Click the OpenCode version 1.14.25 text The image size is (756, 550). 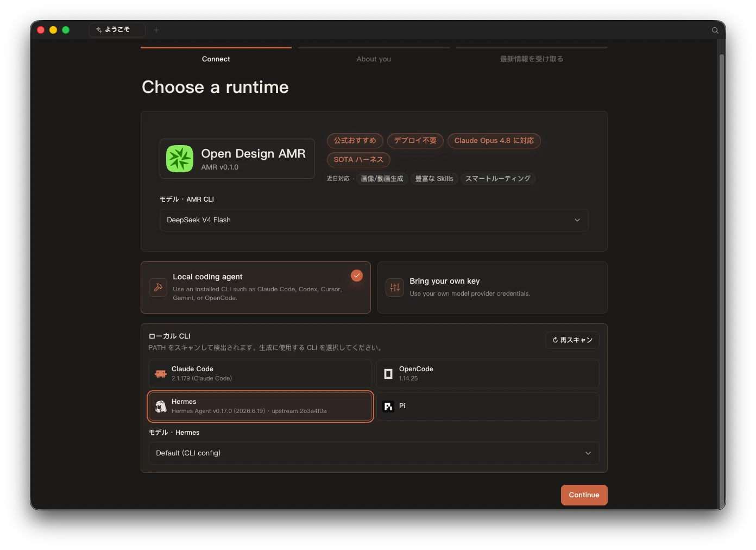[x=408, y=379]
